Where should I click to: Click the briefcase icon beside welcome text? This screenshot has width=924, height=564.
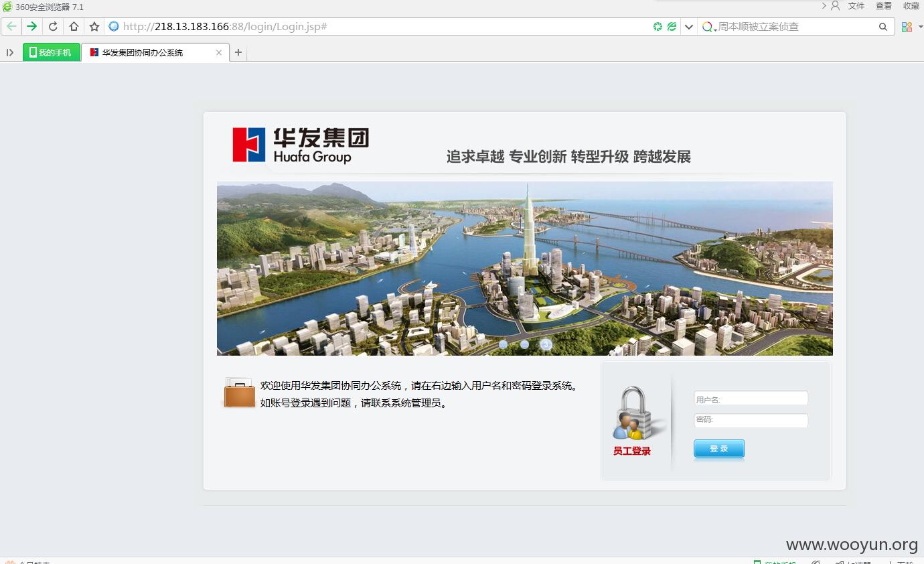239,393
